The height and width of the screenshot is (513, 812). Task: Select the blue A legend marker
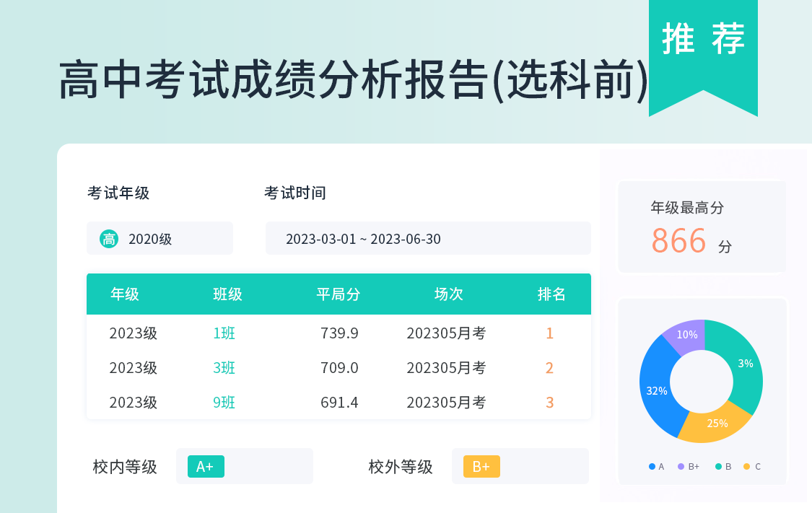tap(652, 467)
